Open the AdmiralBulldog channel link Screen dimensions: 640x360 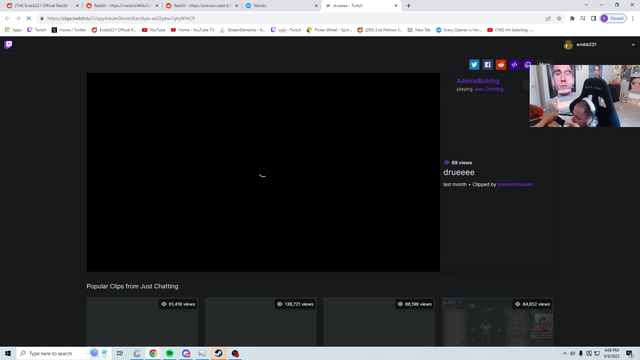(x=478, y=81)
